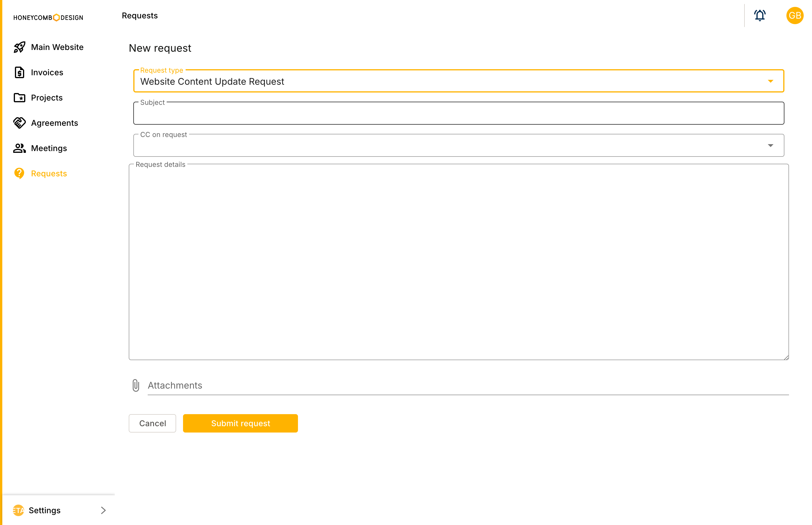Go to the Invoices menu label
The image size is (812, 525).
coord(47,72)
